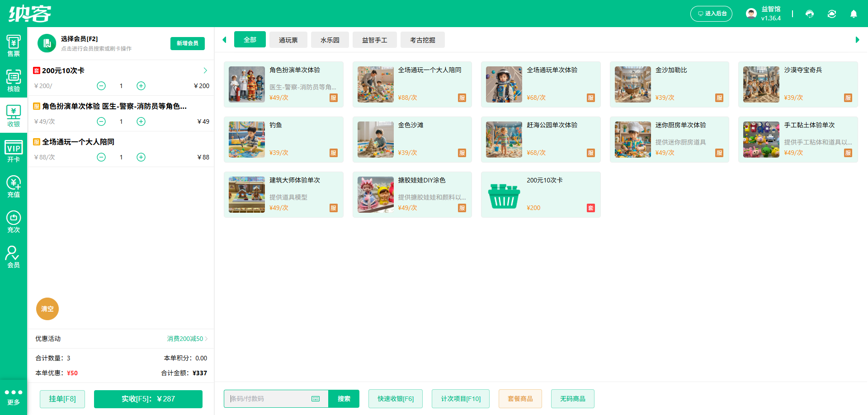Click the 搜索 search button
The height and width of the screenshot is (415, 868).
coord(344,399)
